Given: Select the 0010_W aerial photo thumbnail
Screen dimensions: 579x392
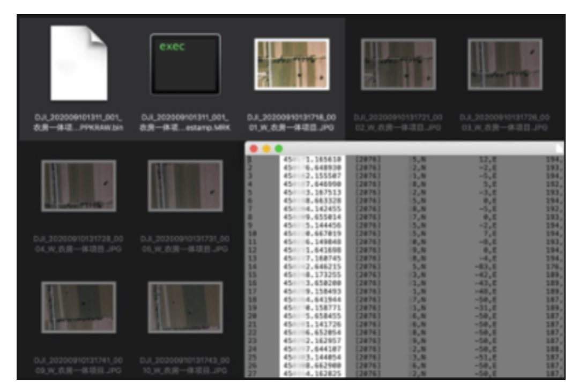Looking at the screenshot, I should pos(185,307).
